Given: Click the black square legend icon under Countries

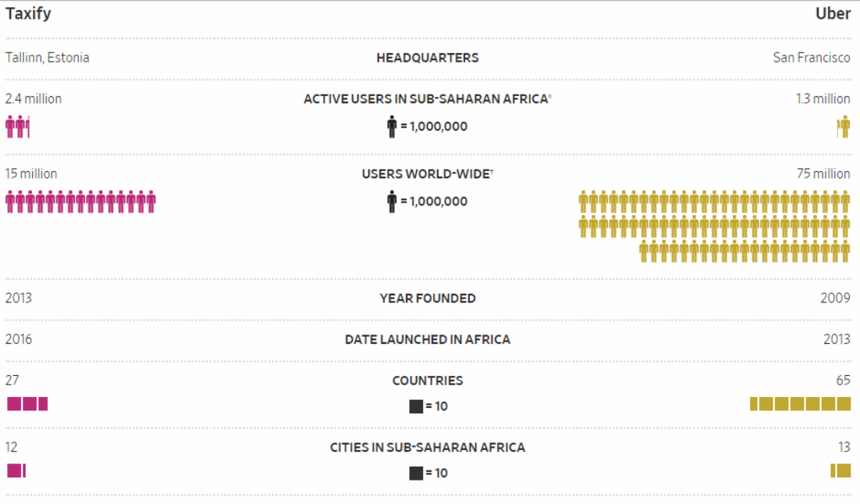Looking at the screenshot, I should point(416,406).
